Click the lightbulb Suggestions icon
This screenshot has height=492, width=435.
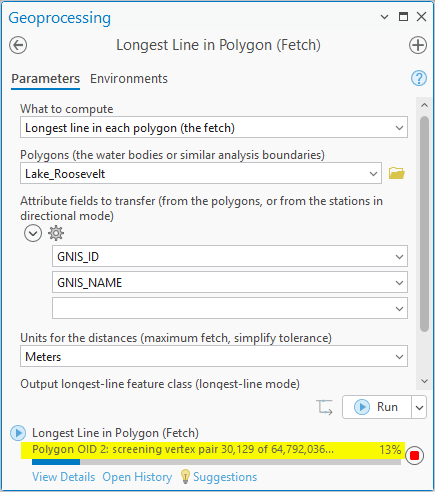coord(185,477)
